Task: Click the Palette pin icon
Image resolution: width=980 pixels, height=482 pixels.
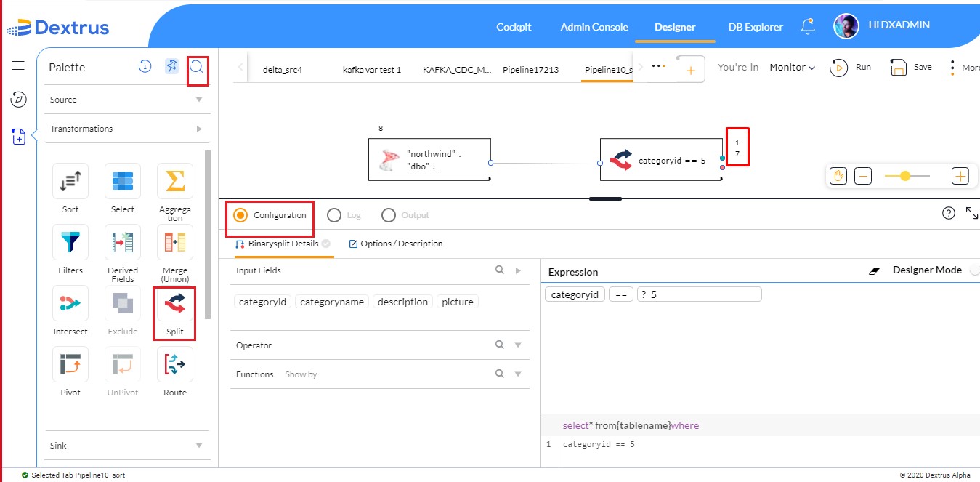Action: pyautogui.click(x=171, y=67)
